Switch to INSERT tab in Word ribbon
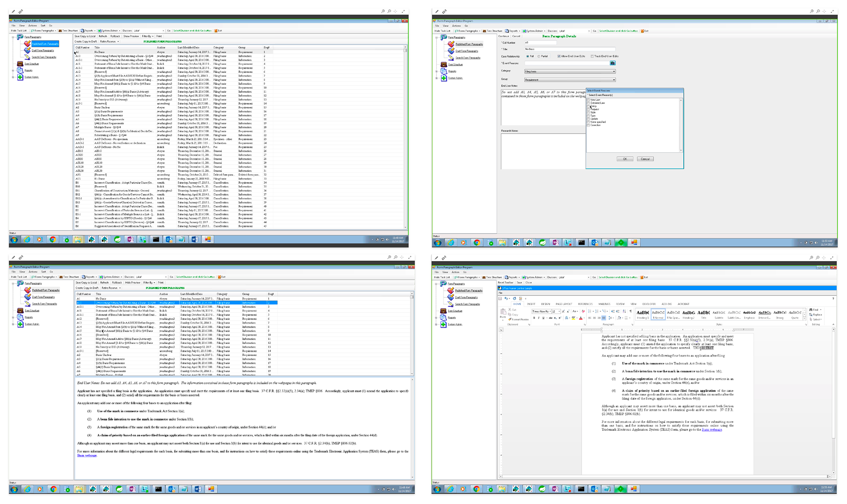The image size is (847, 504). tap(531, 304)
